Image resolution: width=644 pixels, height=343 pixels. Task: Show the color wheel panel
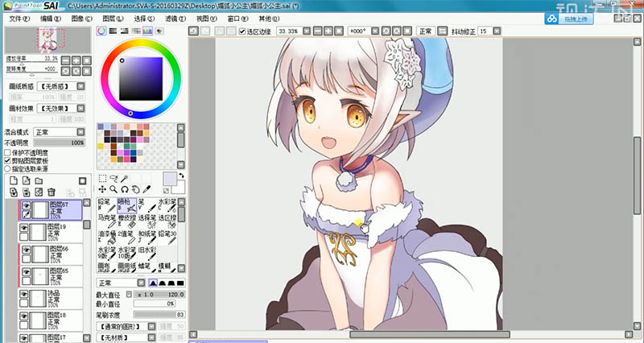(x=101, y=31)
